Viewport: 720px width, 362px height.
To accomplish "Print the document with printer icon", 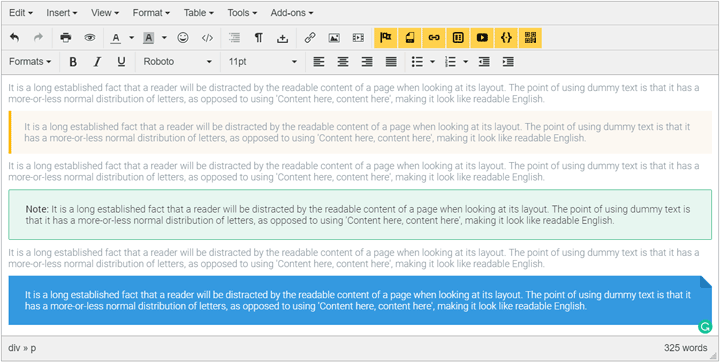I will tap(66, 38).
